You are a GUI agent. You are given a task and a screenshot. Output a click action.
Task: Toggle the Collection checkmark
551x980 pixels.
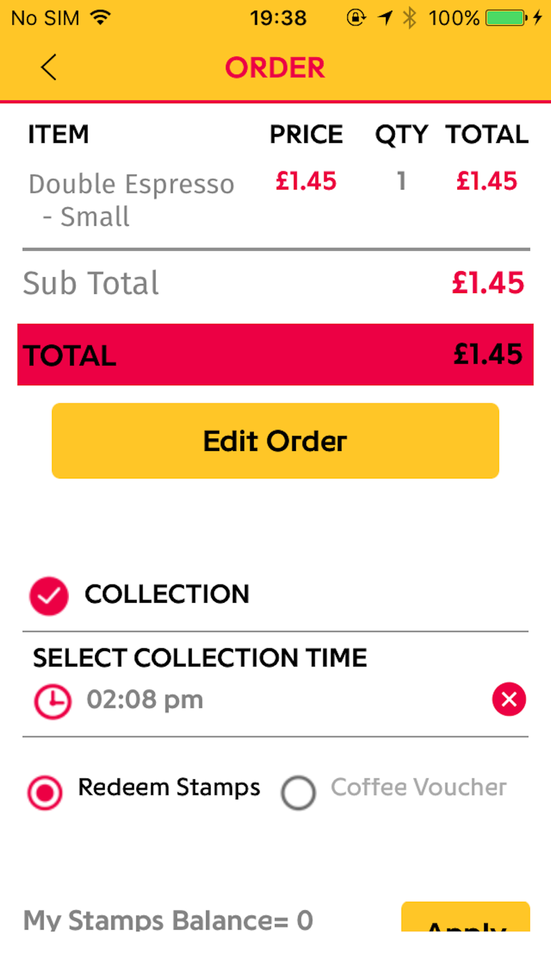[48, 596]
